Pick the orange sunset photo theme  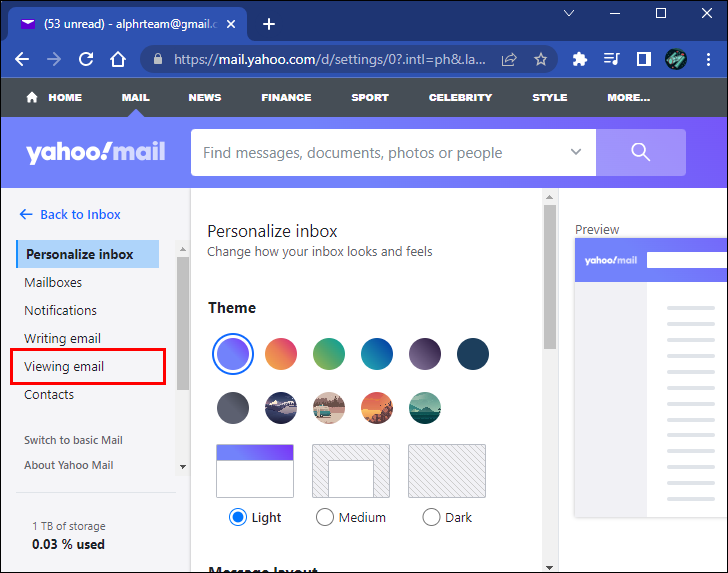coord(377,408)
